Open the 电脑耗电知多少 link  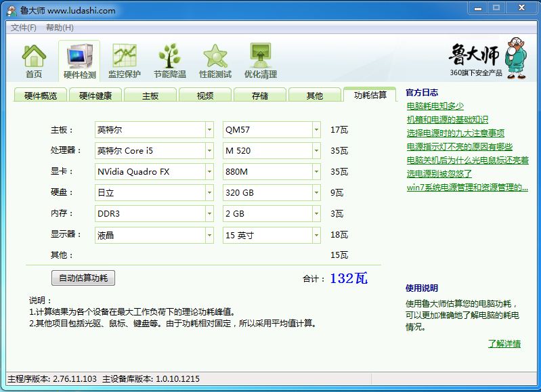click(x=435, y=106)
